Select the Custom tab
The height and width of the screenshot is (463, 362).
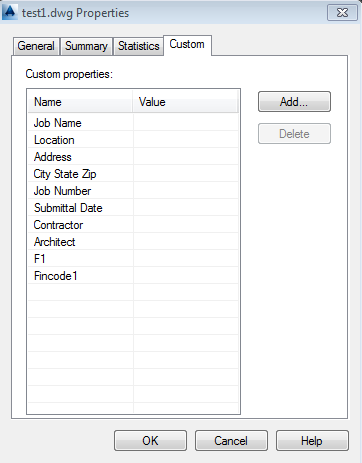point(187,44)
